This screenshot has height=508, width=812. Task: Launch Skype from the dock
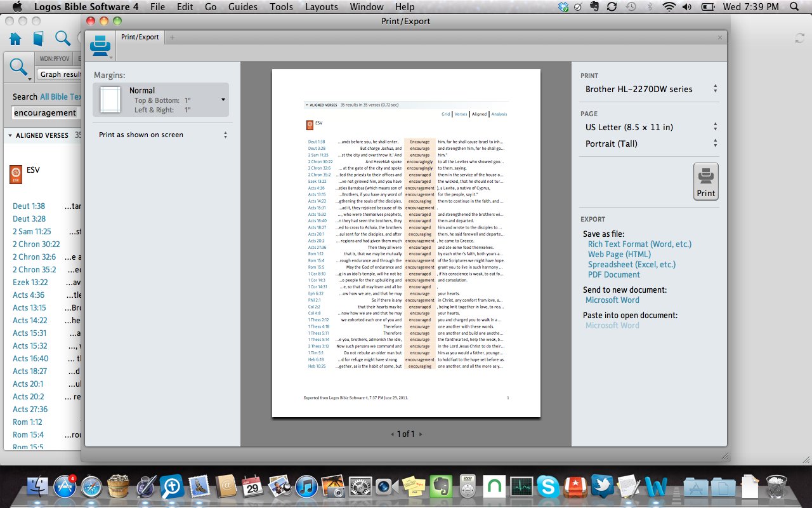tap(547, 487)
